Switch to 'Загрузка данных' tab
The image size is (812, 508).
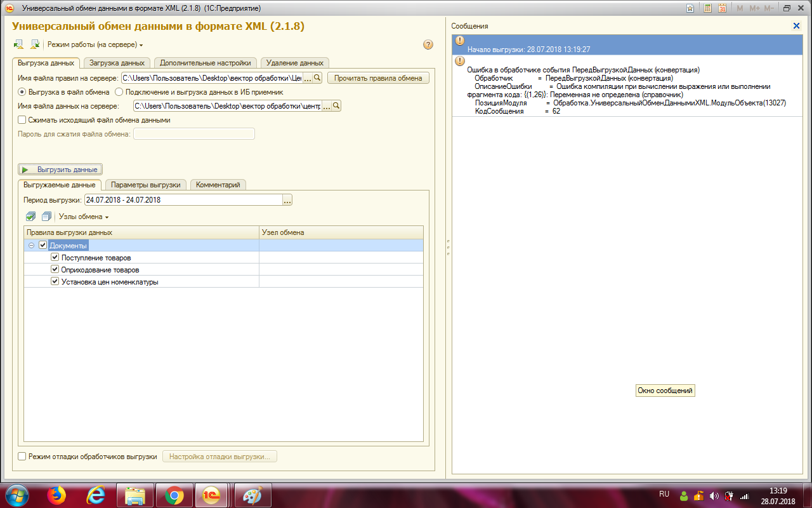click(x=117, y=63)
